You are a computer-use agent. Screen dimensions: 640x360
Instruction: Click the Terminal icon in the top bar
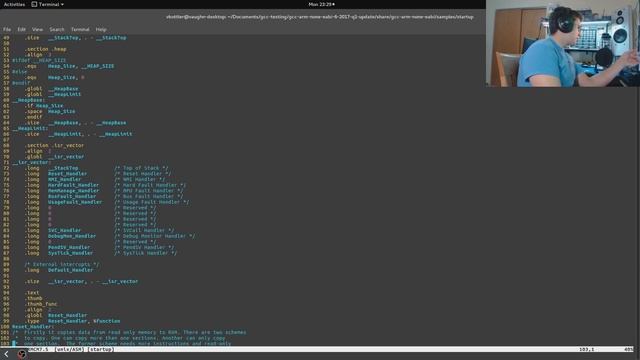(x=34, y=4)
